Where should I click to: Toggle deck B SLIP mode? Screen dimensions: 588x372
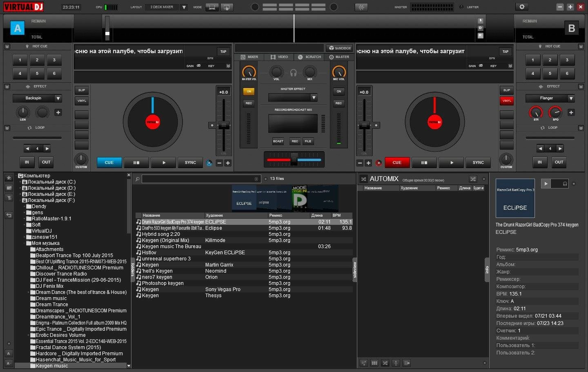[507, 90]
